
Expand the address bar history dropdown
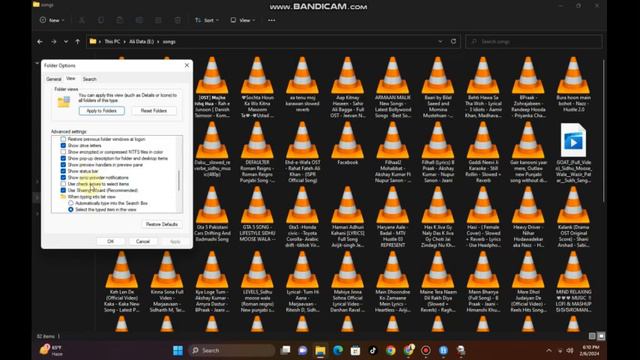[x=440, y=42]
